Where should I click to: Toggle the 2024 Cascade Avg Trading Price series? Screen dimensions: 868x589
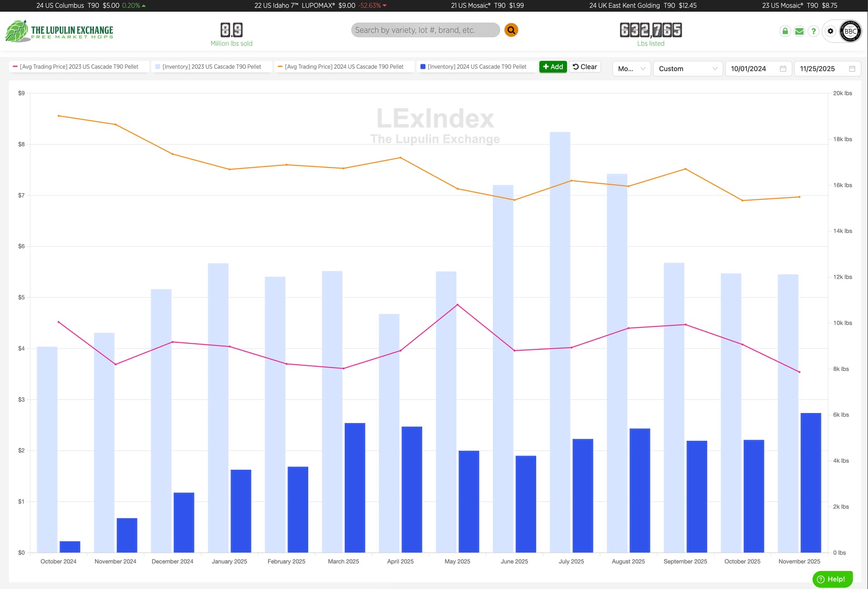click(344, 66)
